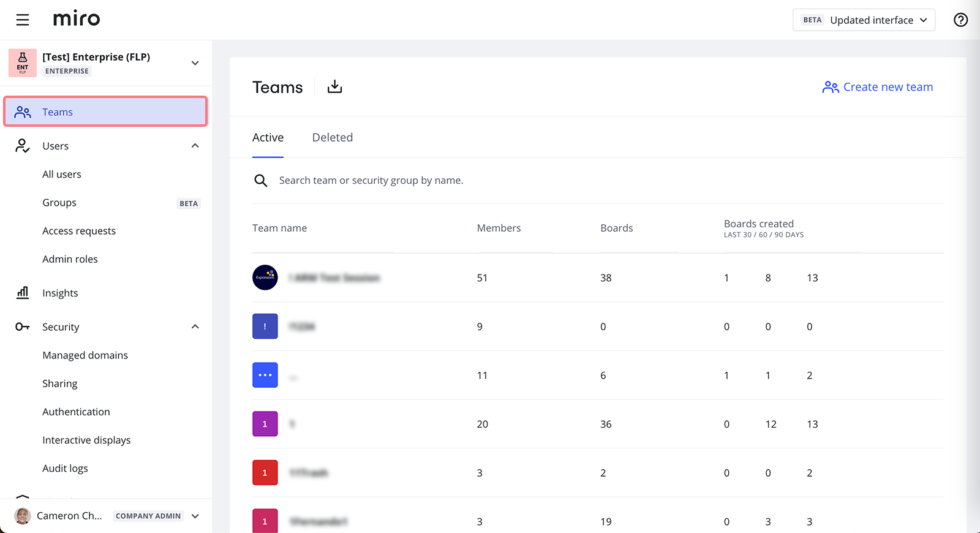Screen dimensions: 980x533
Task: Collapse the Security section chevron
Action: [x=195, y=327]
